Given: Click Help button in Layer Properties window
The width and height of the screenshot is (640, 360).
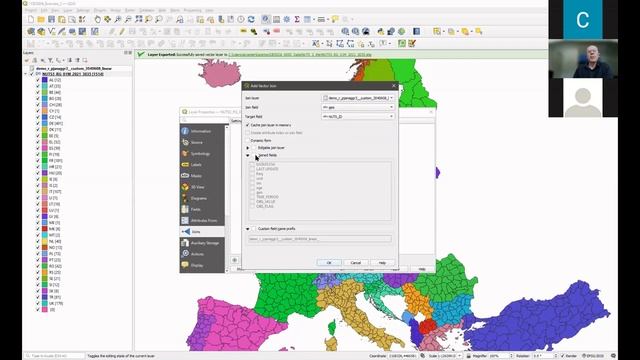Looking at the screenshot, I should (422, 269).
